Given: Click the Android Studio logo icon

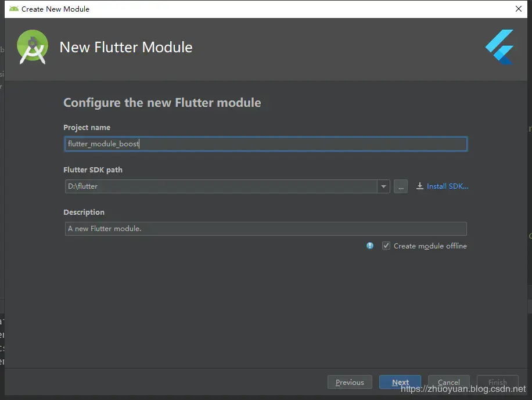Looking at the screenshot, I should pyautogui.click(x=33, y=47).
